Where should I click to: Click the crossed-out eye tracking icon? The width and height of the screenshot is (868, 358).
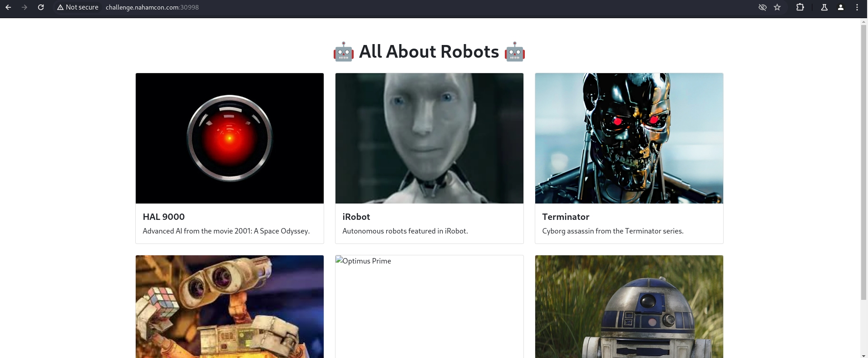(762, 7)
